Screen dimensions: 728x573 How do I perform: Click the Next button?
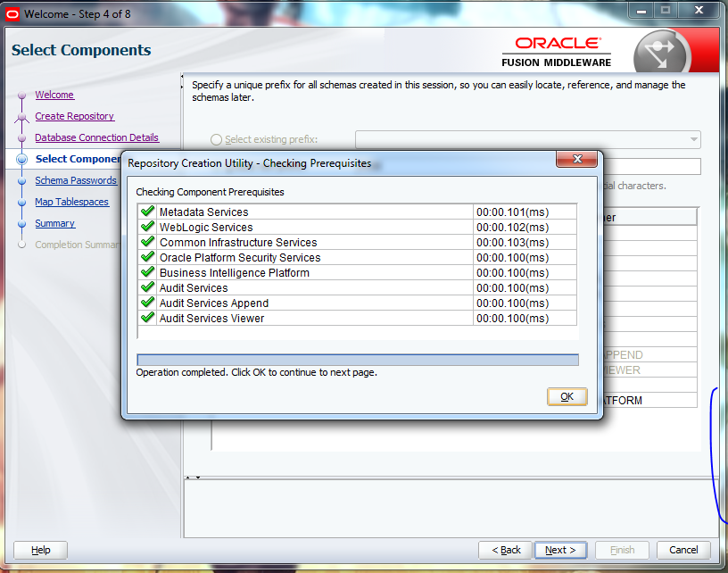(560, 550)
